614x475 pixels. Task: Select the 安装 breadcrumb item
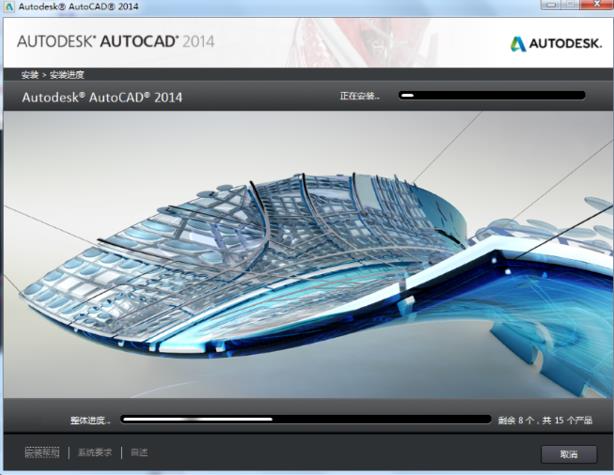tap(30, 75)
